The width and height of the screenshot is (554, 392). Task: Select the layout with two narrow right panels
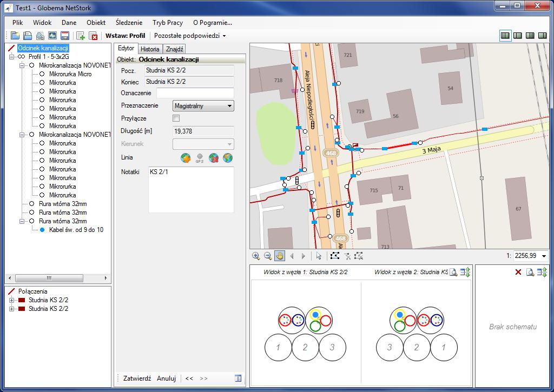click(530, 35)
